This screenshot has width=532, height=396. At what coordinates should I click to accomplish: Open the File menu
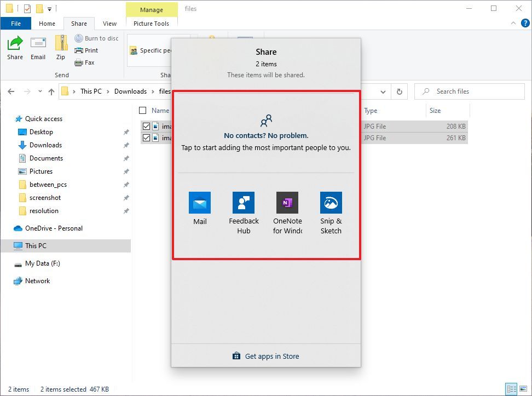point(16,24)
